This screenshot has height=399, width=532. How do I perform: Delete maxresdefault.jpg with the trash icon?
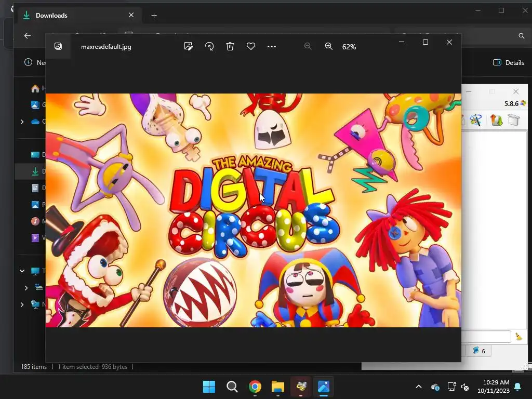coord(230,46)
